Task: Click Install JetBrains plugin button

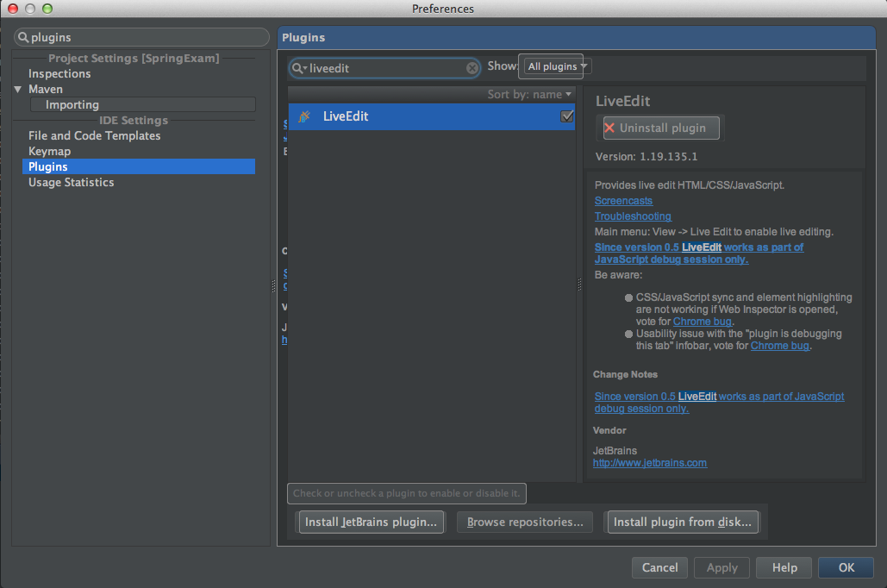Action: click(x=371, y=522)
